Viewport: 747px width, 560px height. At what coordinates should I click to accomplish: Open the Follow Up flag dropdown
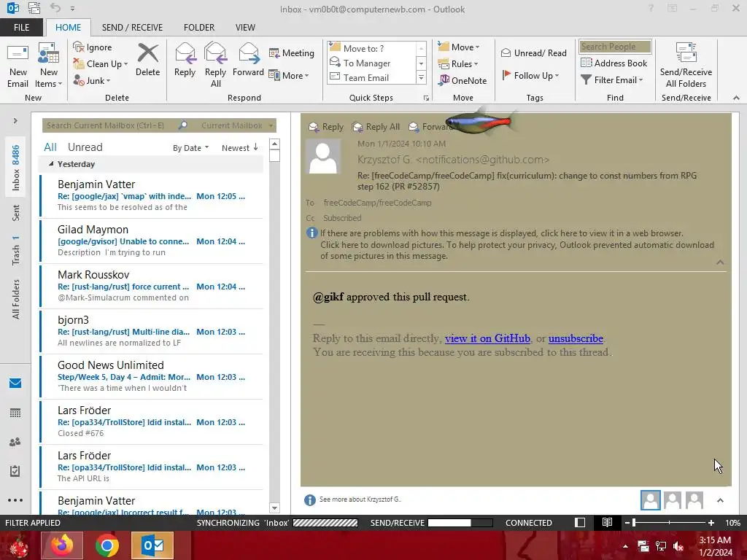coord(530,75)
